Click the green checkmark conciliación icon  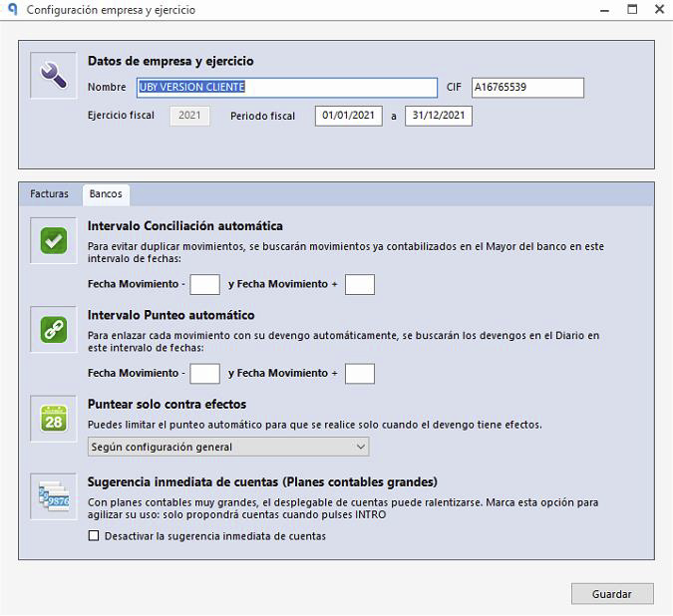(x=54, y=240)
